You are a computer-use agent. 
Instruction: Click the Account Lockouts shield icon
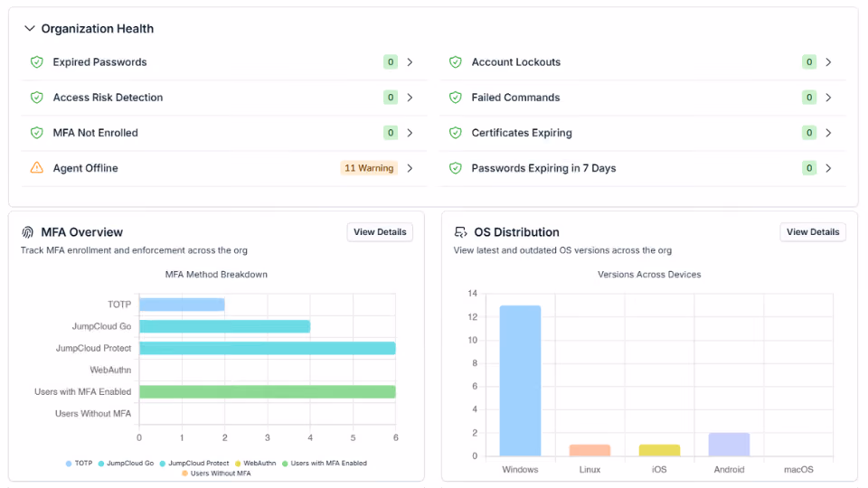(x=455, y=62)
